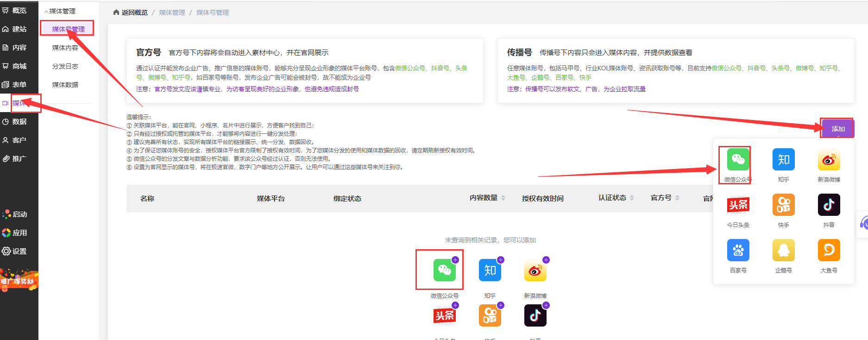
Task: Select 抖音 icon in the add dropdown panel
Action: (829, 205)
